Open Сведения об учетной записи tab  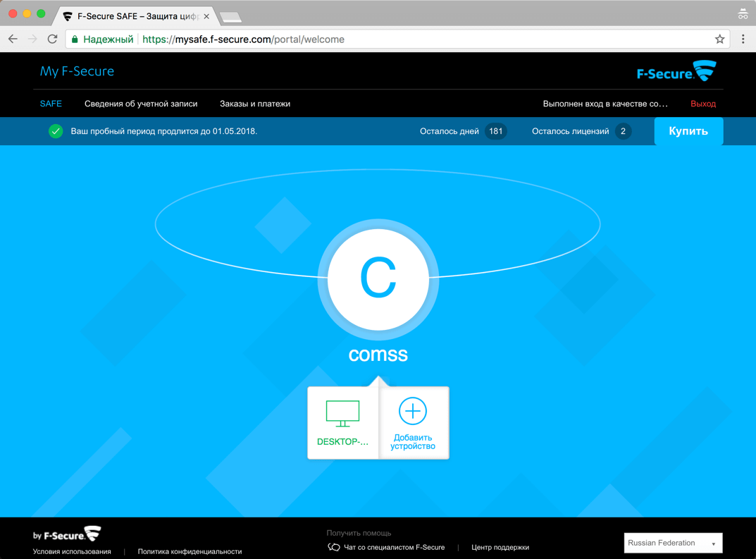click(141, 104)
